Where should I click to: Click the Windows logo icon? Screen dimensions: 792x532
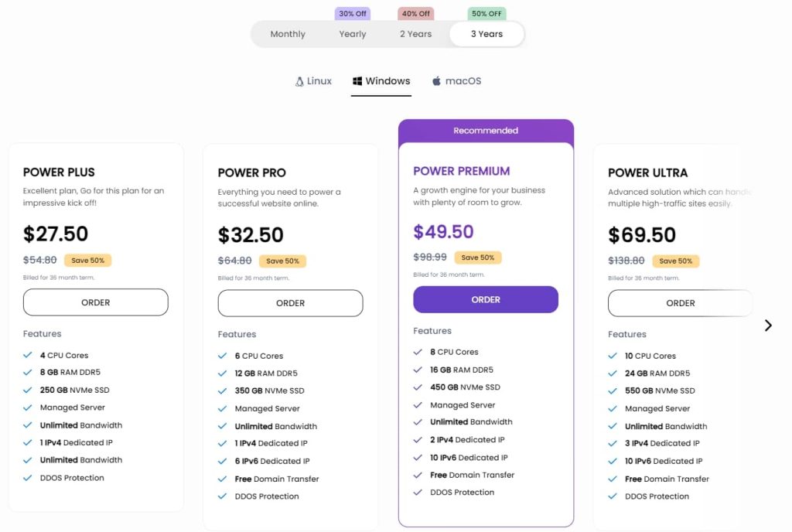pyautogui.click(x=357, y=80)
